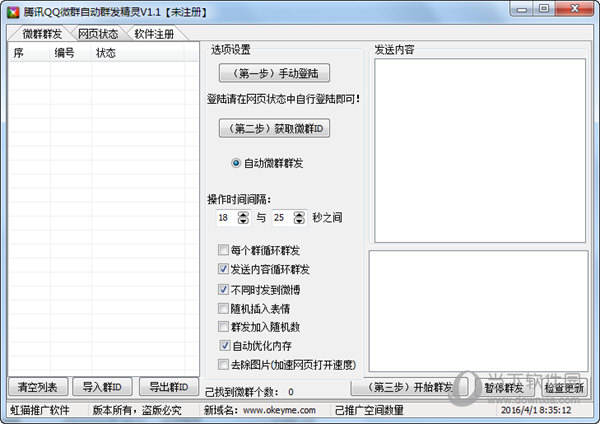Click the 登陆请在网页状态中自行登陆即可 hint text
Image resolution: width=600 pixels, height=424 pixels.
pos(284,99)
